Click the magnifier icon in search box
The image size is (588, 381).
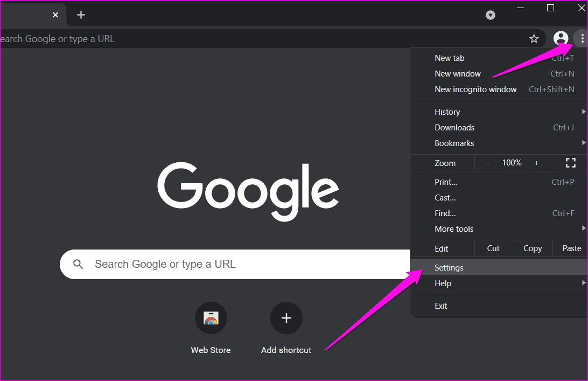pos(78,264)
